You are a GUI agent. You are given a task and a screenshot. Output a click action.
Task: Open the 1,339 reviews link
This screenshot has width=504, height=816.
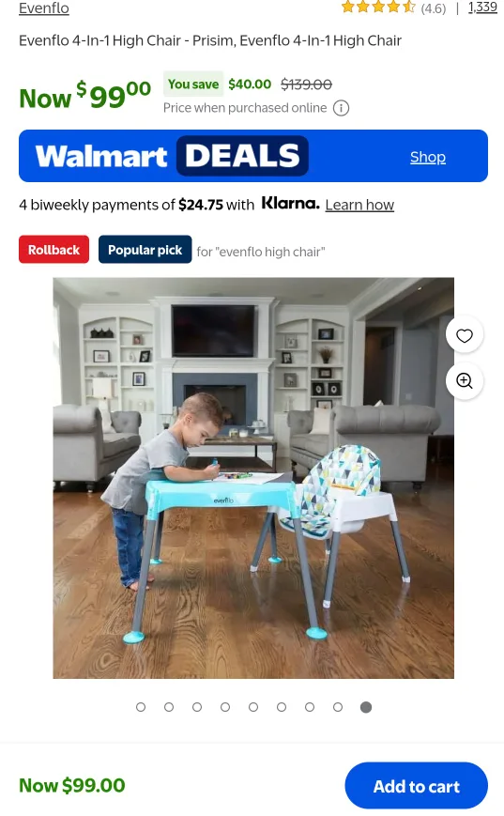[482, 8]
